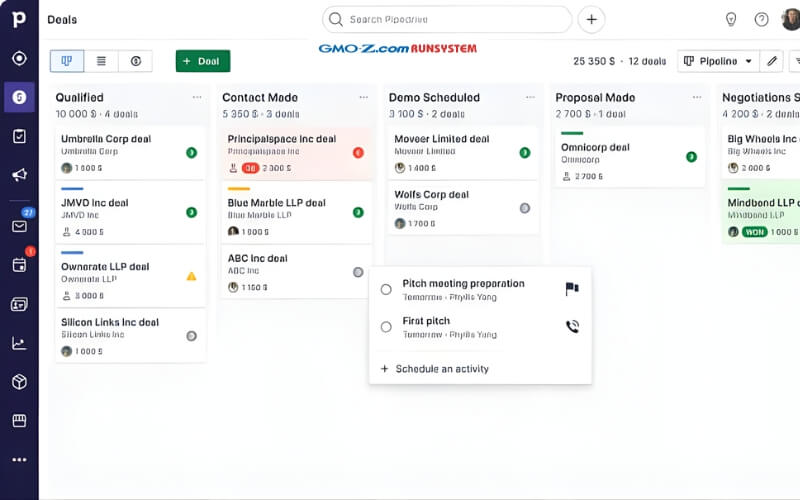Click the call phone icon for First pitch
Viewport: 800px width, 500px height.
tap(572, 327)
